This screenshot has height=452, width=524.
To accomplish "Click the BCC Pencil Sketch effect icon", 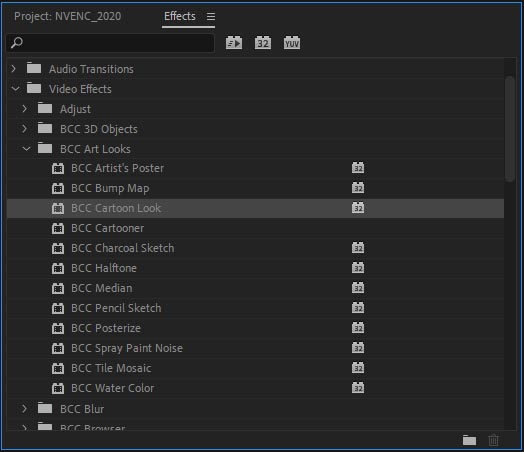I will 58,308.
